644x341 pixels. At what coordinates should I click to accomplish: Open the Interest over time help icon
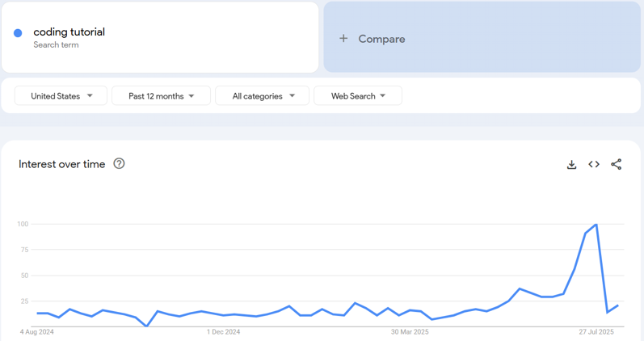pyautogui.click(x=120, y=164)
